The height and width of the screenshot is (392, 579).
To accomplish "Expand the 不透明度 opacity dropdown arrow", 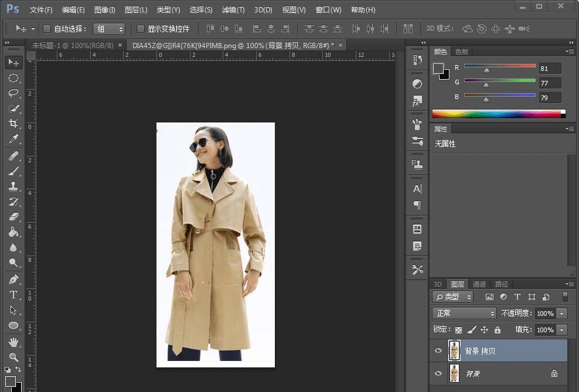I will pos(563,313).
